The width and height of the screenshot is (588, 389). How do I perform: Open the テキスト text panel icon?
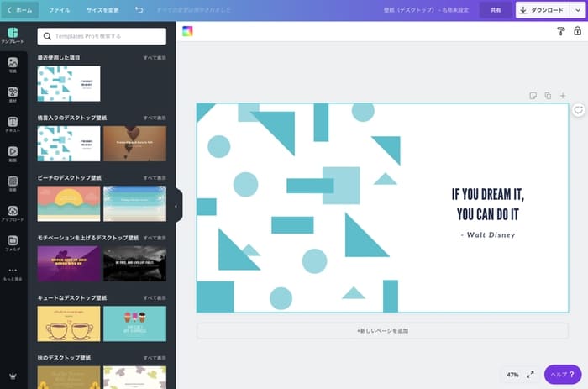tap(13, 124)
